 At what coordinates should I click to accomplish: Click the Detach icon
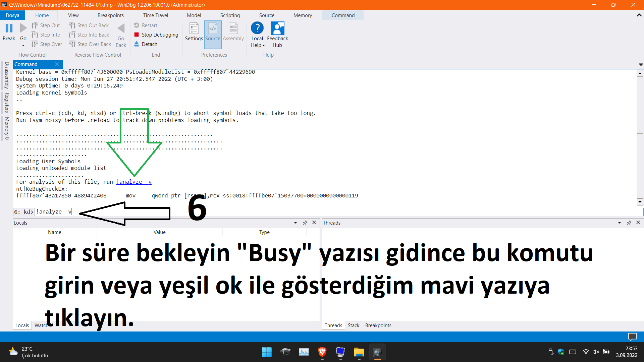[x=137, y=44]
